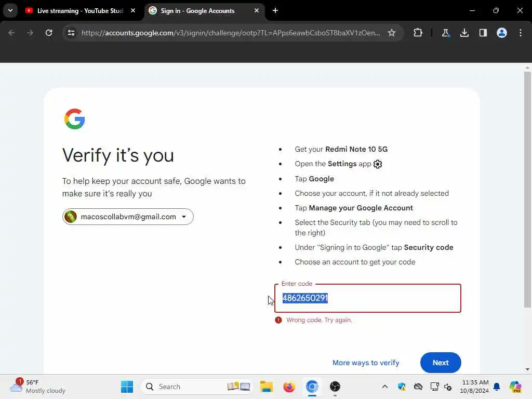Bookmark this page with the star icon
This screenshot has width=532, height=399.
click(x=392, y=33)
